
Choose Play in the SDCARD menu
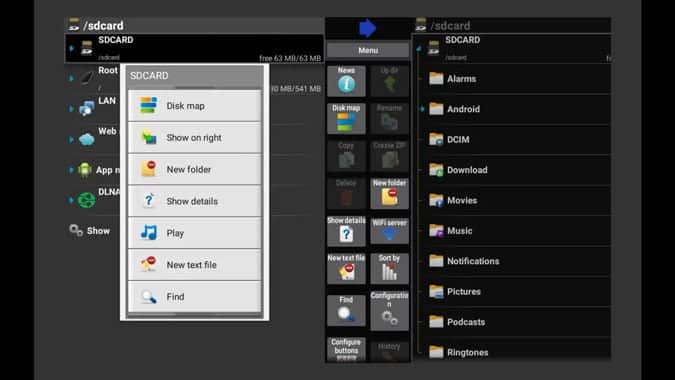195,233
